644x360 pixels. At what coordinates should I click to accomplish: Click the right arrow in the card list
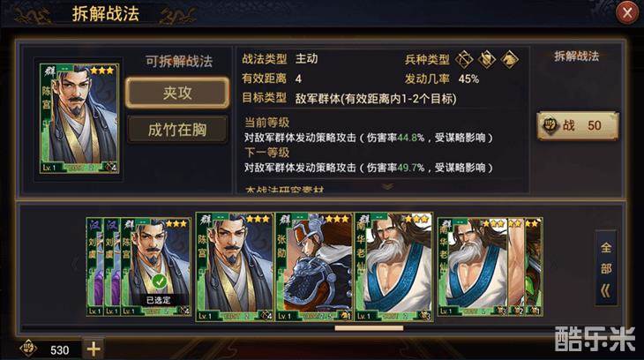pyautogui.click(x=554, y=264)
